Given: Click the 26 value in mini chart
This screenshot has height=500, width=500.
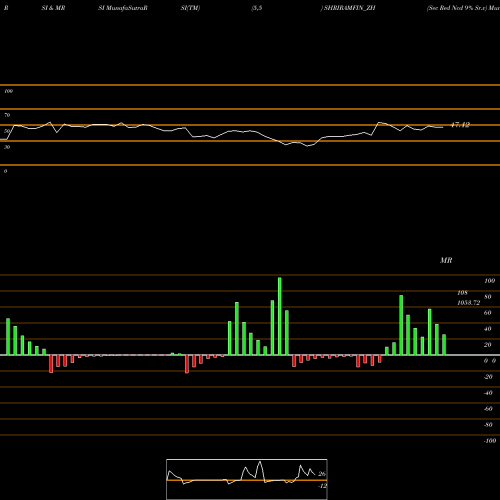Looking at the screenshot, I should point(322,474).
